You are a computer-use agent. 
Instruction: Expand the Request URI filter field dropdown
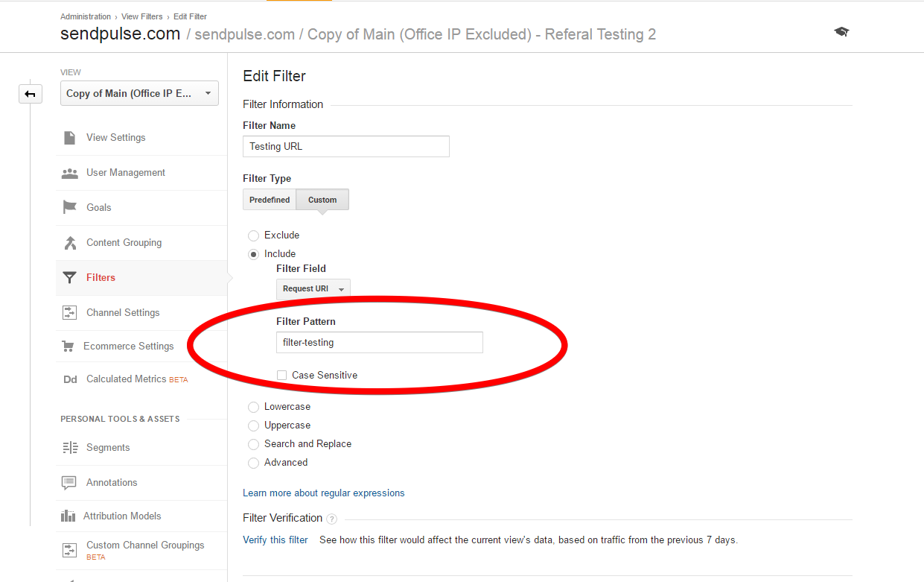[313, 289]
